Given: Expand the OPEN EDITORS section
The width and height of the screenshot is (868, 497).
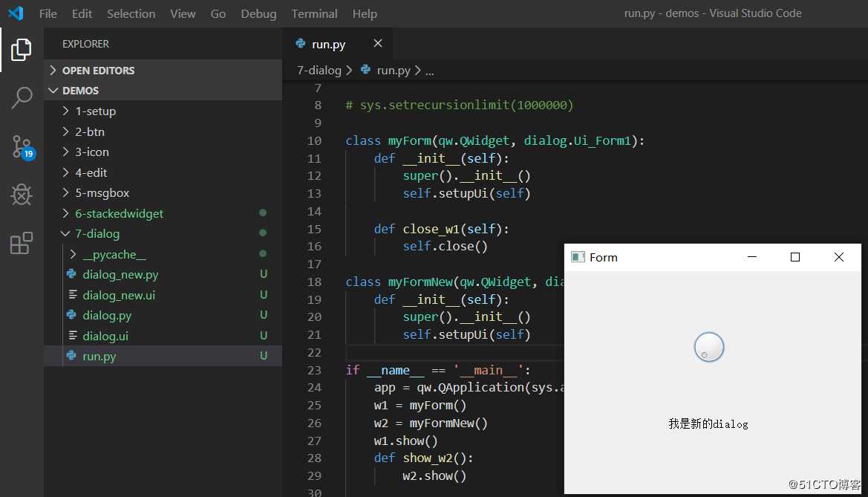Looking at the screenshot, I should [x=98, y=71].
